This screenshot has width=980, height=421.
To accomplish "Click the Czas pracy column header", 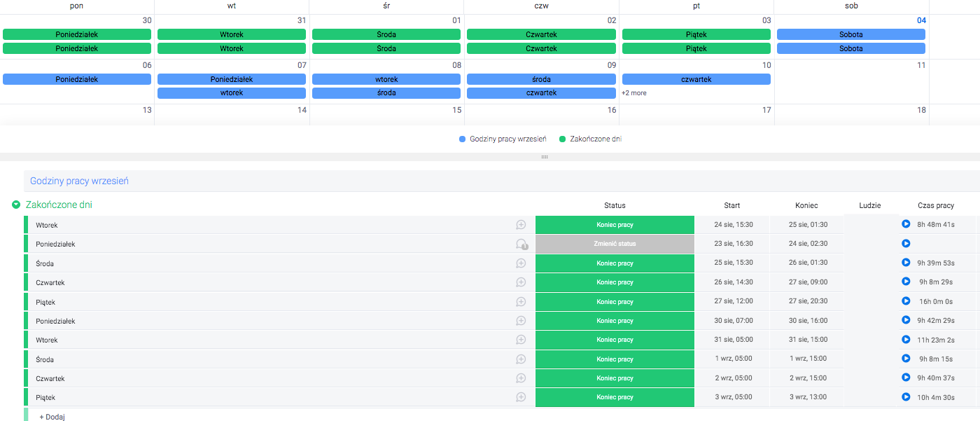I will [935, 205].
